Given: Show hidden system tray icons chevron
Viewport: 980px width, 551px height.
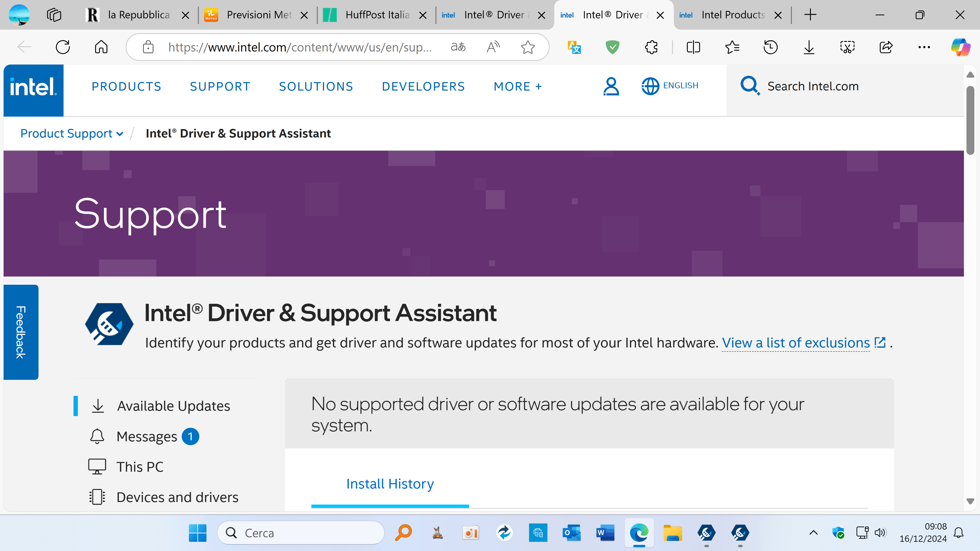Looking at the screenshot, I should (x=813, y=532).
